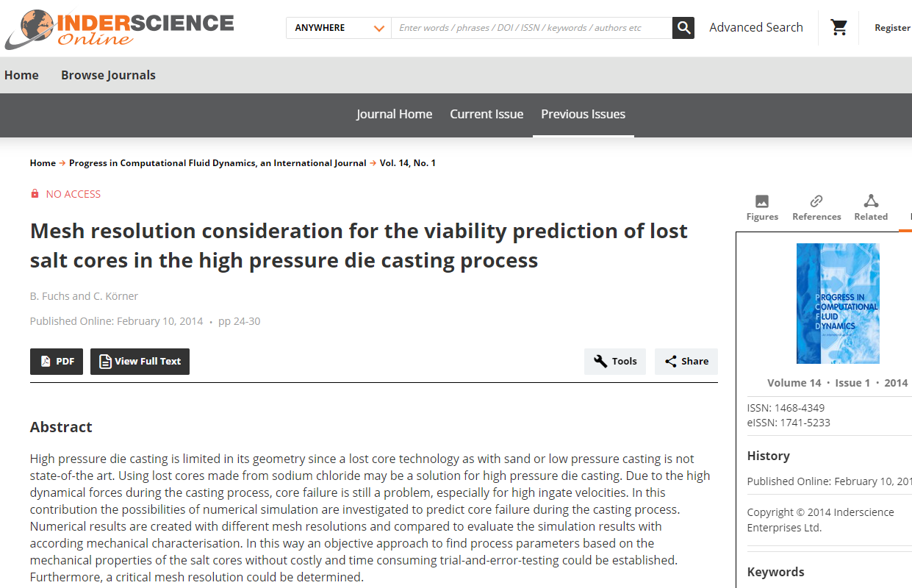Click the magnifying glass search button
This screenshot has width=912, height=588.
point(683,28)
